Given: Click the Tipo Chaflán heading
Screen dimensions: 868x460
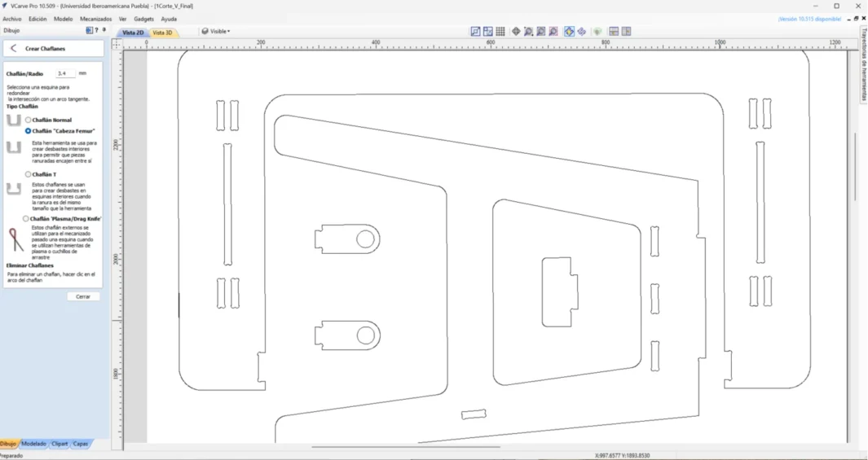Looking at the screenshot, I should (x=22, y=106).
